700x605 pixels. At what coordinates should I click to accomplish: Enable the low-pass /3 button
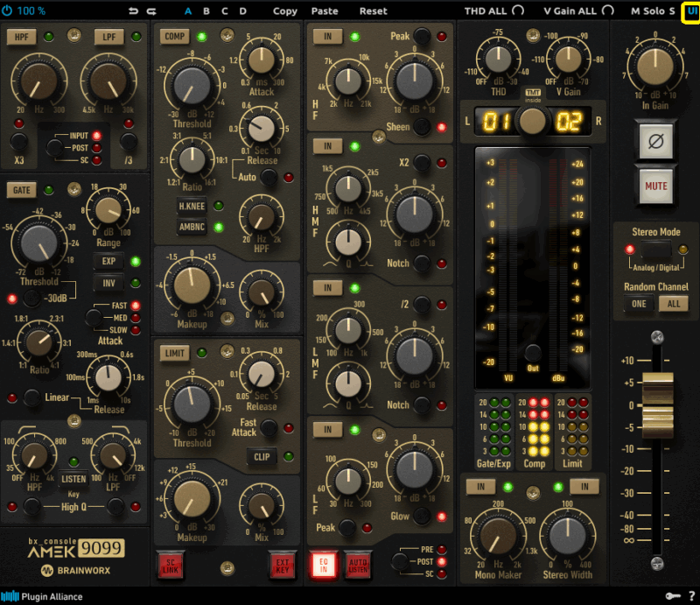129,141
